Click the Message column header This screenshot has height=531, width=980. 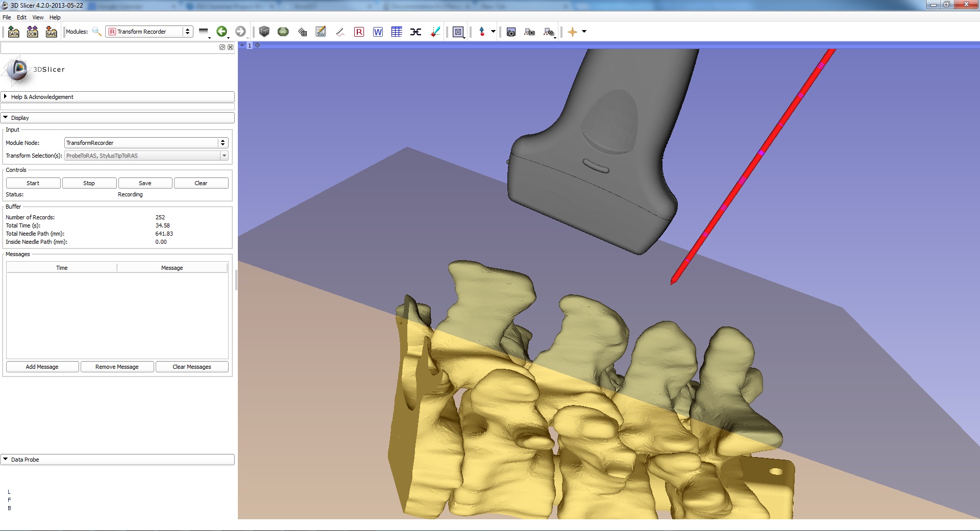point(172,268)
